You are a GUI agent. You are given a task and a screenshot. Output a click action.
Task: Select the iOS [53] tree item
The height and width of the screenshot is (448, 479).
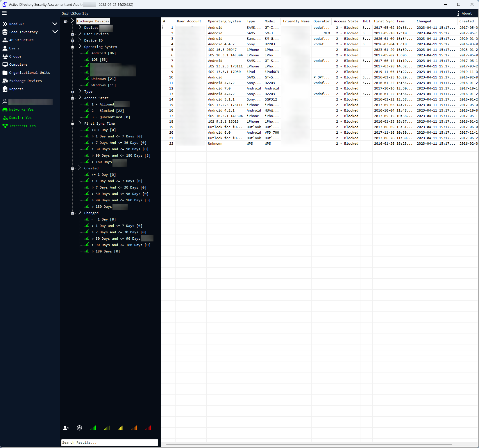(x=99, y=60)
